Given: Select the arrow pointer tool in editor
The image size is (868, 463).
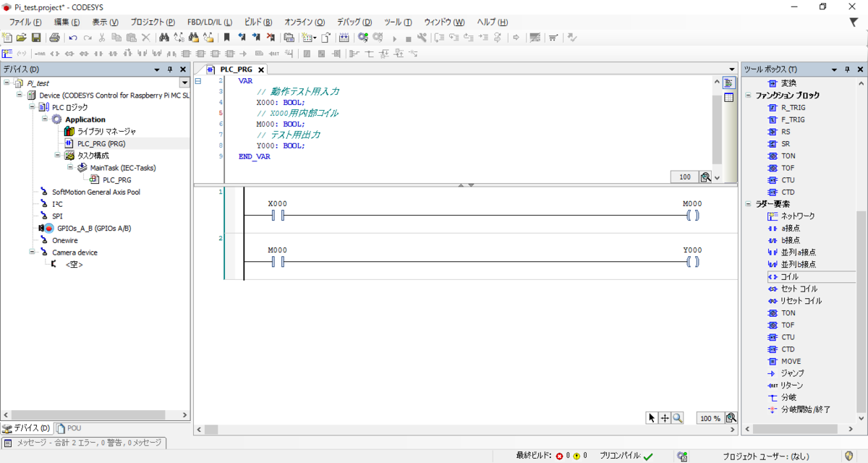Looking at the screenshot, I should pos(652,418).
